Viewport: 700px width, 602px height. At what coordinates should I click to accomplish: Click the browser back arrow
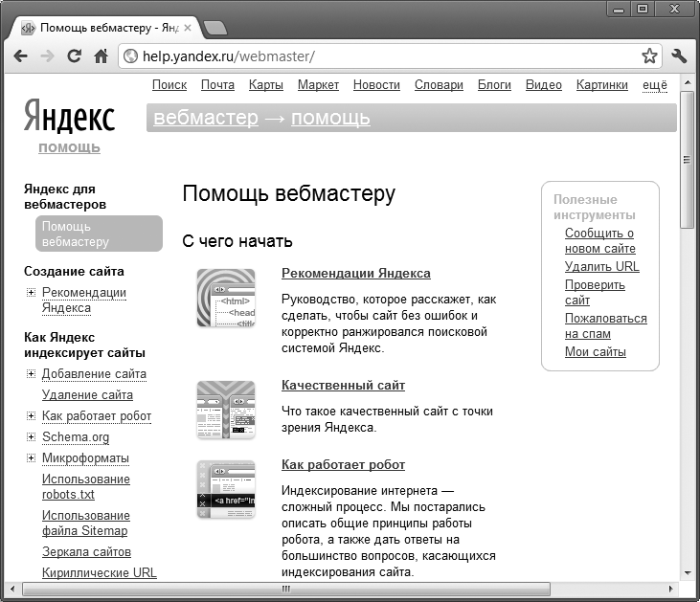click(20, 56)
